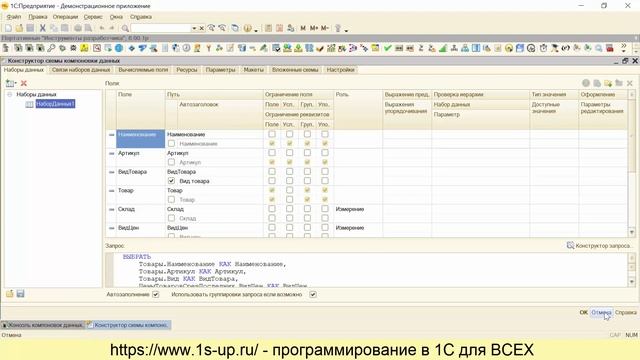This screenshot has height=360, width=640.
Task: Click the M memory button
Action: [x=303, y=28]
